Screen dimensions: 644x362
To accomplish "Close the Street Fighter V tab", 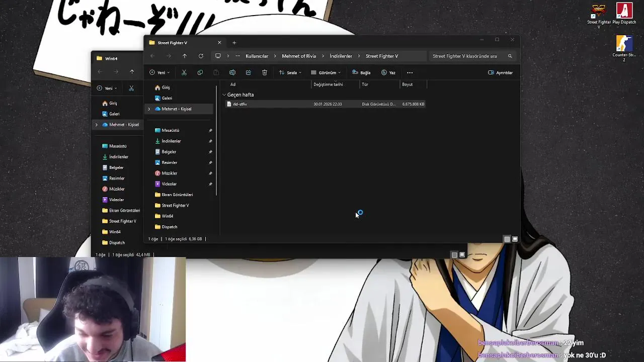I will pyautogui.click(x=219, y=43).
